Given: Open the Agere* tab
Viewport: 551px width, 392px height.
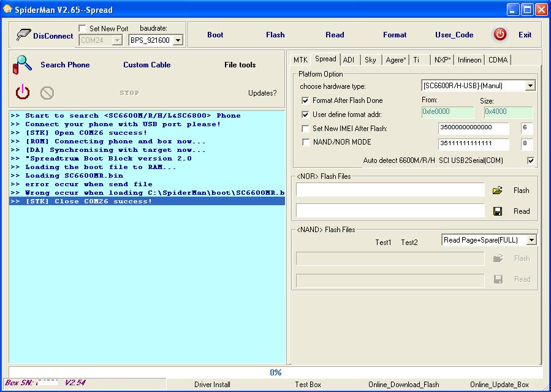Looking at the screenshot, I should click(x=396, y=60).
